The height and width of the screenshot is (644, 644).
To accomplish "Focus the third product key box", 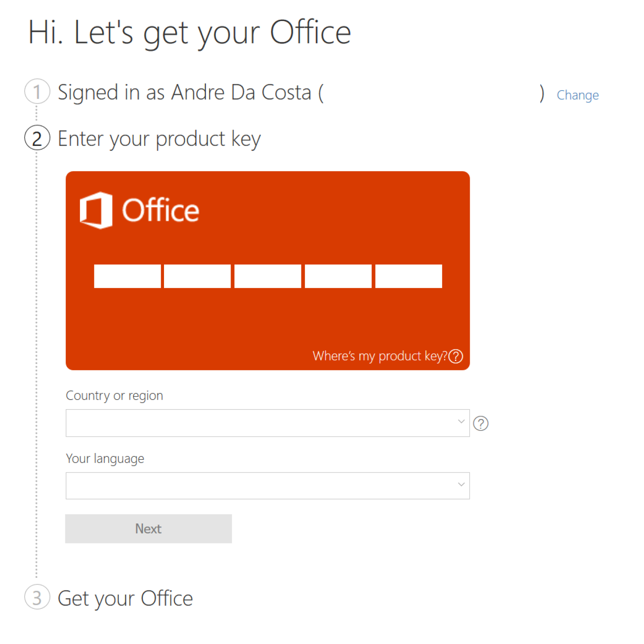I will click(x=268, y=276).
